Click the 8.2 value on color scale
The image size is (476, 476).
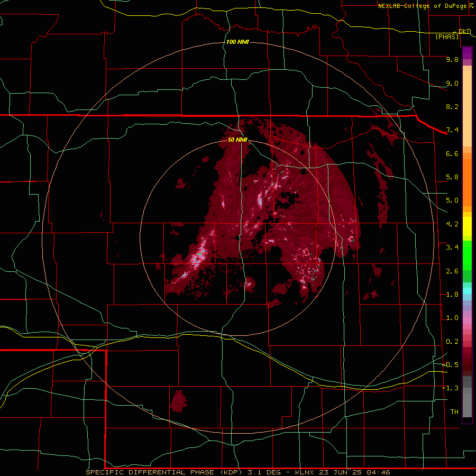click(452, 106)
